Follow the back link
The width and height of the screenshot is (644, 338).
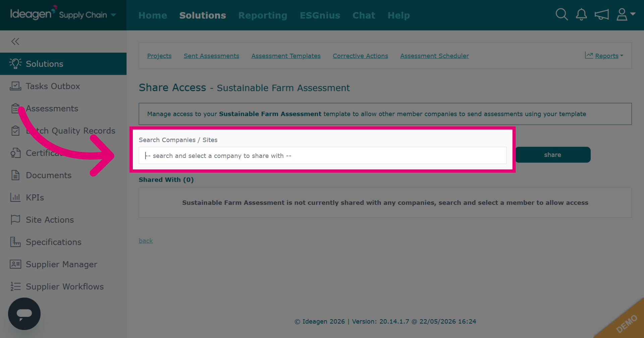point(146,241)
